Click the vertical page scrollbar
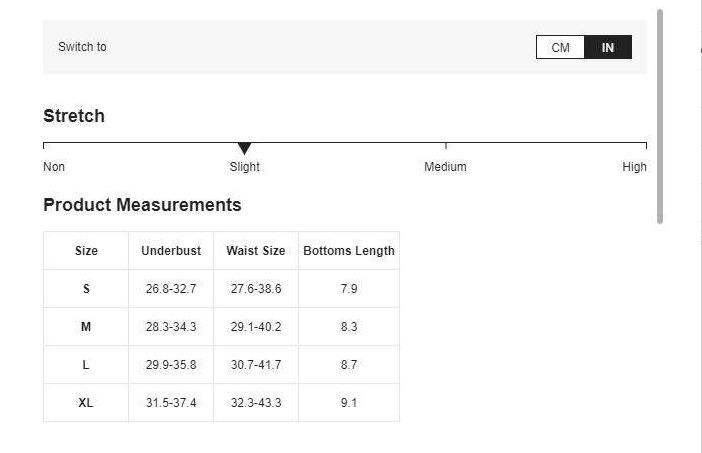The width and height of the screenshot is (702, 453). 660,115
